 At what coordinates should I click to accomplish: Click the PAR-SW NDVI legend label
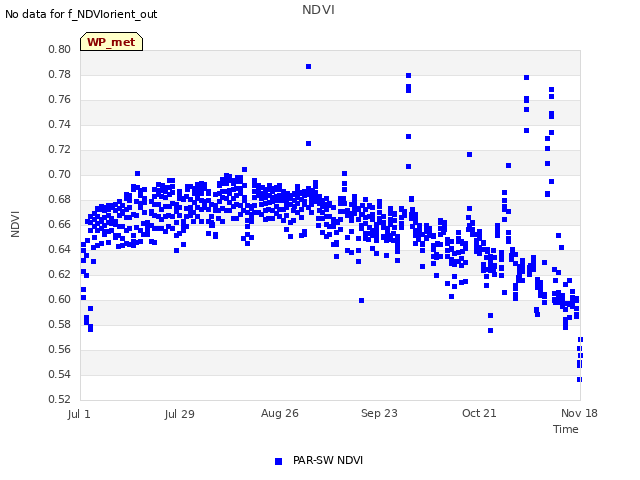pyautogui.click(x=328, y=460)
